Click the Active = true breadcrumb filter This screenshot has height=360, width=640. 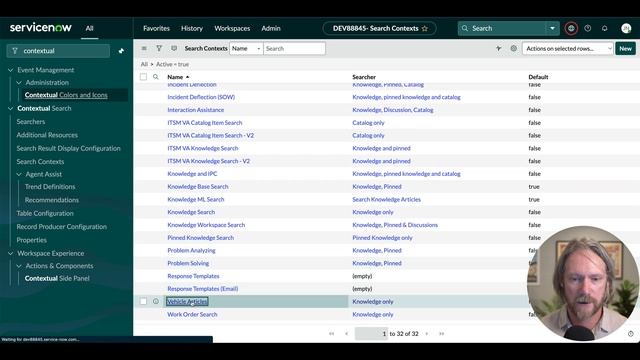point(172,64)
